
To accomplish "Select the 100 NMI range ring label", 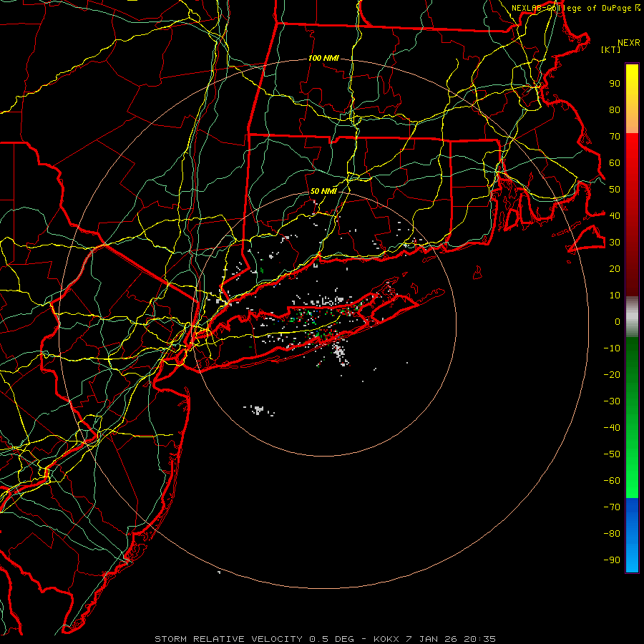I will coord(323,58).
